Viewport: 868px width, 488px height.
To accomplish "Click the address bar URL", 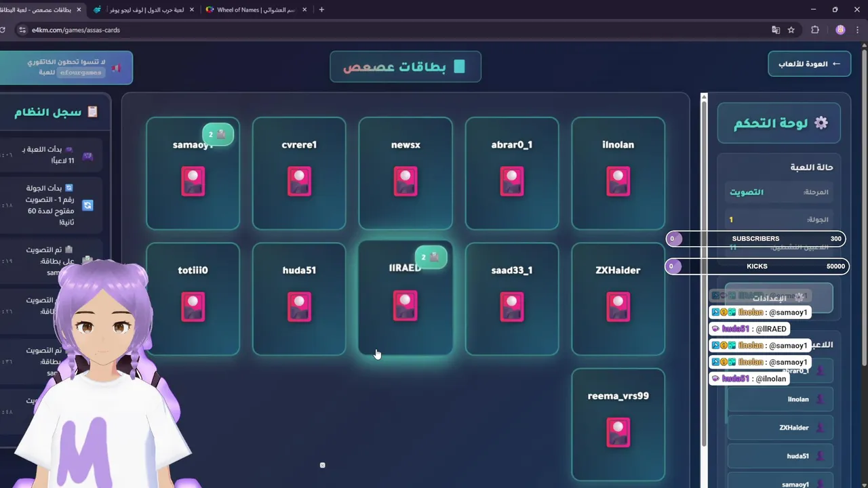I will click(x=76, y=30).
